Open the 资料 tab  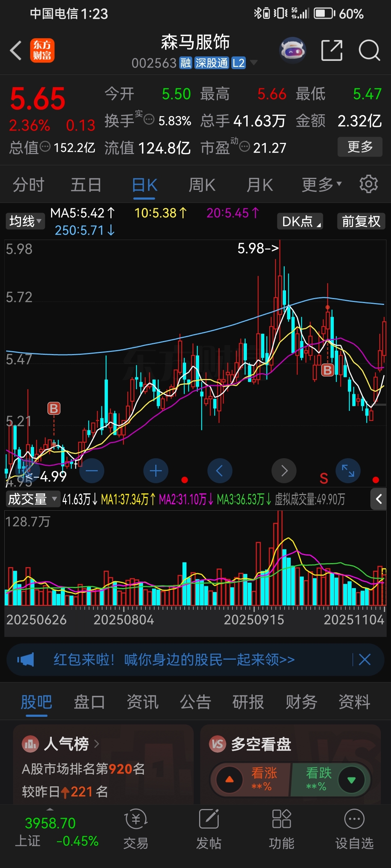[354, 702]
